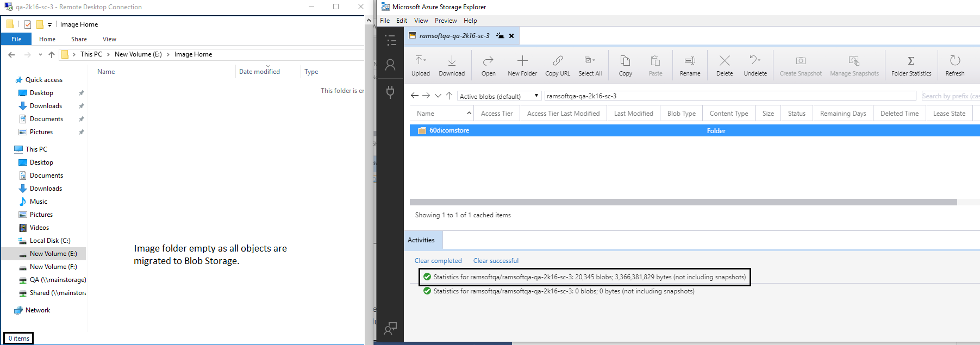Open the Active blobs (default) dropdown

(x=499, y=96)
